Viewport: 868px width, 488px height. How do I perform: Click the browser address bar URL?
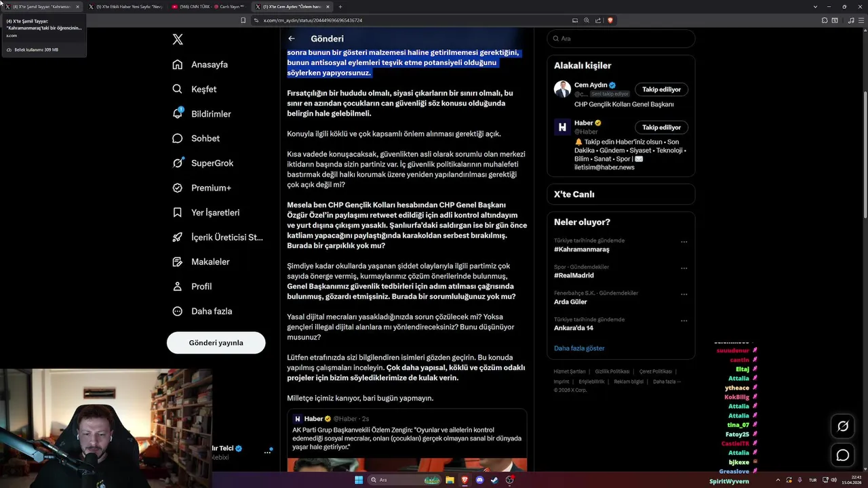(x=313, y=20)
